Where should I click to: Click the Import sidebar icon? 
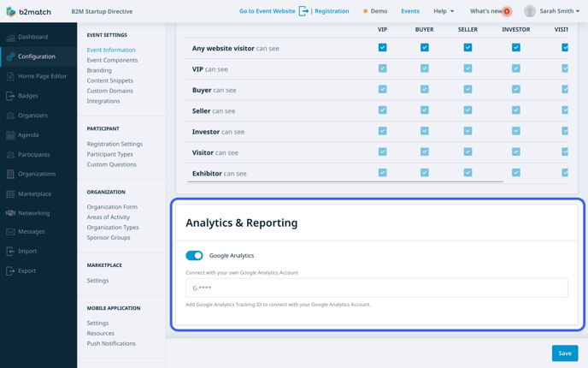click(x=10, y=252)
